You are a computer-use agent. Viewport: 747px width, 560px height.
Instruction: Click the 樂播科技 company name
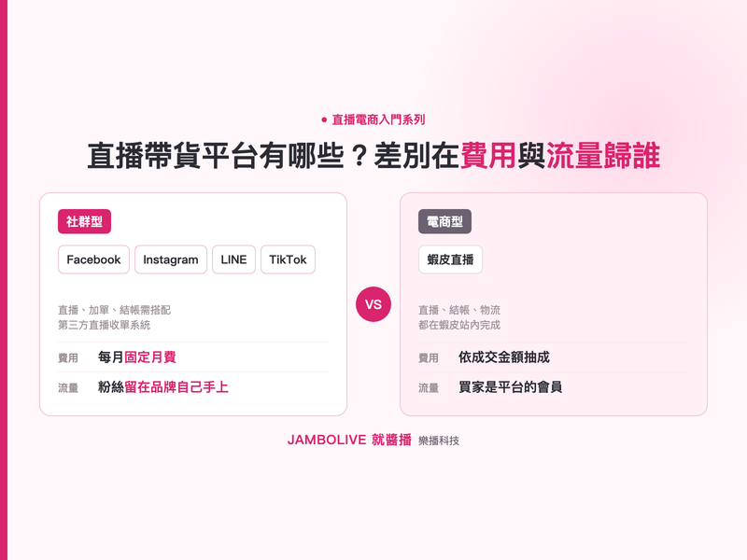click(439, 441)
